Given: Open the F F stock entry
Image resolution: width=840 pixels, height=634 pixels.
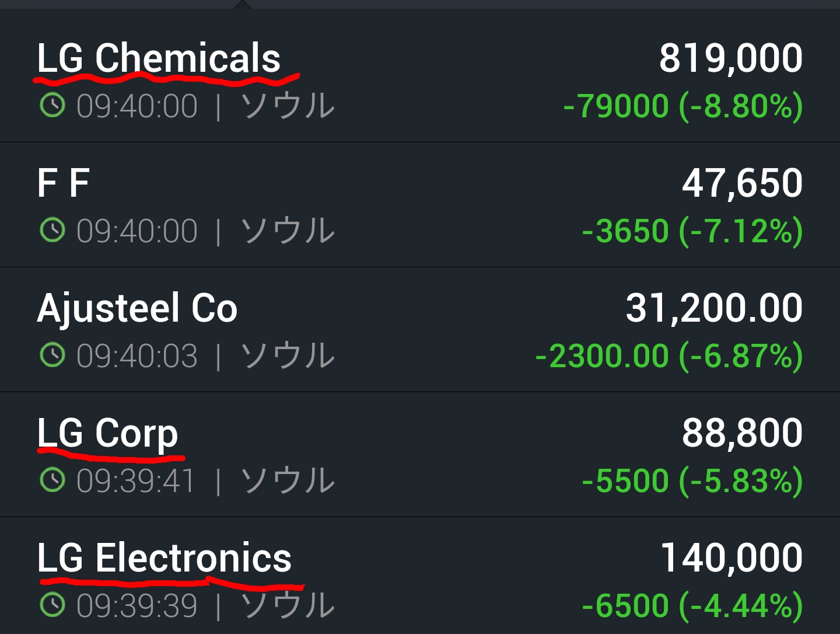Looking at the screenshot, I should click(x=63, y=183).
